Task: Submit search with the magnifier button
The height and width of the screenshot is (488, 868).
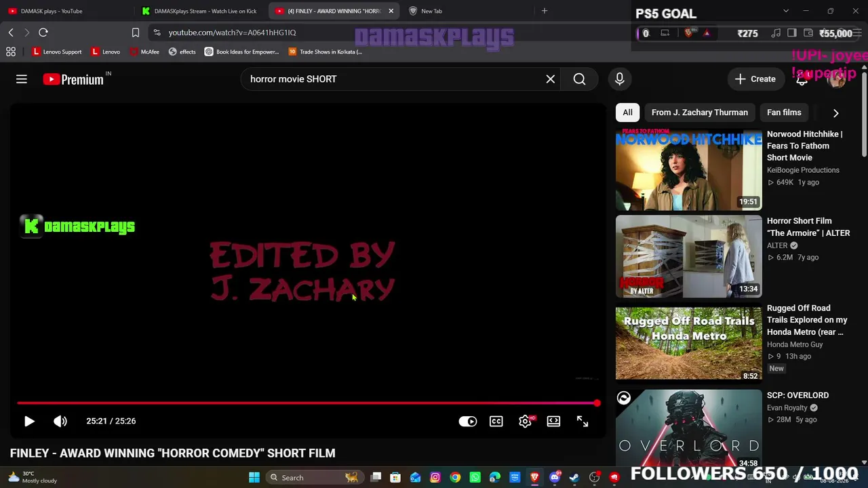Action: click(x=579, y=79)
